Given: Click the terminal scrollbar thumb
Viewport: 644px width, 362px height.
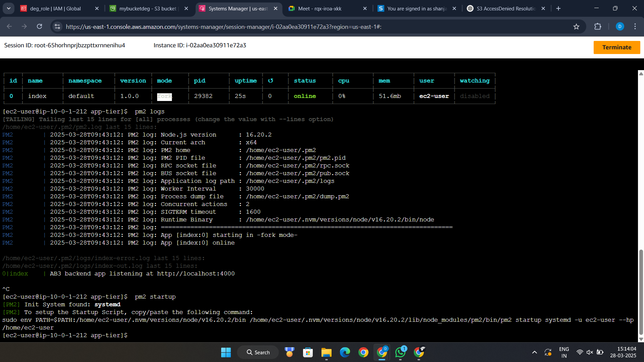Looking at the screenshot, I should [641, 292].
